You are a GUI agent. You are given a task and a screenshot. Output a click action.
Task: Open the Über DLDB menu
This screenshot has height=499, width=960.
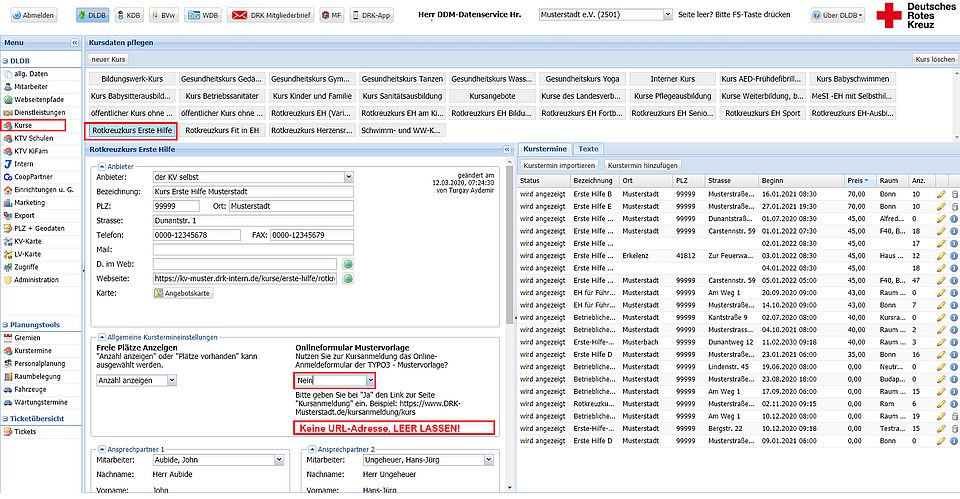click(x=839, y=16)
